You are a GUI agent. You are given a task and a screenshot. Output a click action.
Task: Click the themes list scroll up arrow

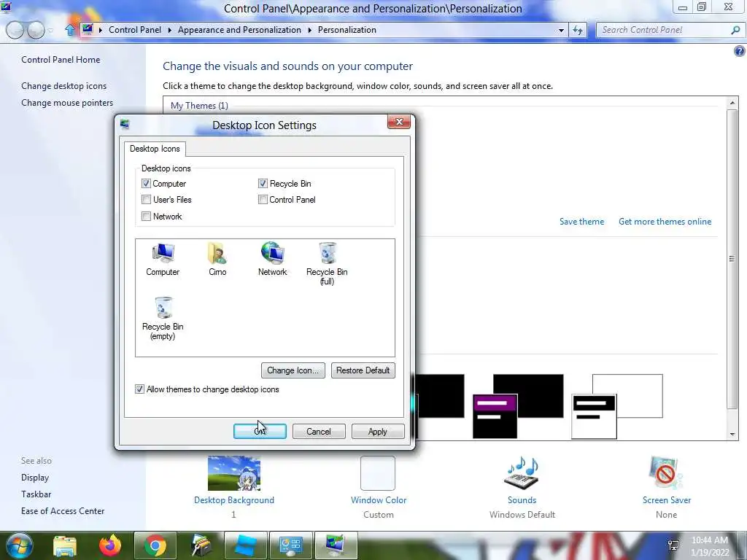pos(732,102)
